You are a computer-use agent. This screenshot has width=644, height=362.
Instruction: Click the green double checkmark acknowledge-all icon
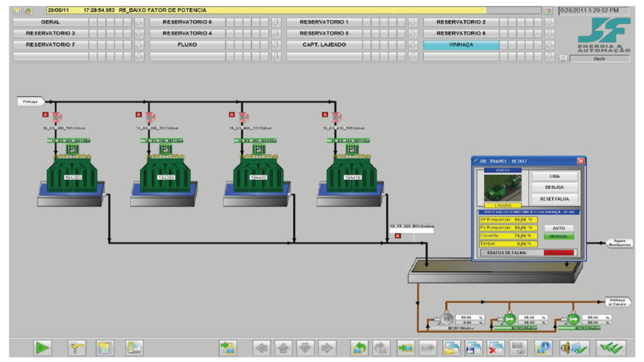[611, 348]
